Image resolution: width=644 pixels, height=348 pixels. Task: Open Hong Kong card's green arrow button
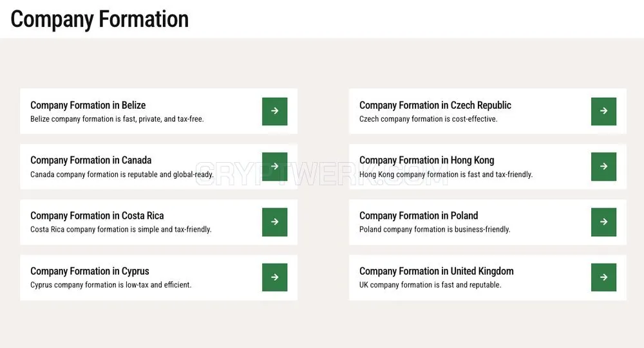pos(604,167)
